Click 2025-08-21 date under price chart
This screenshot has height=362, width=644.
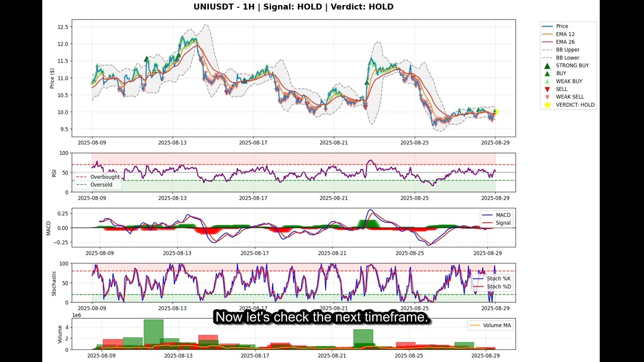coord(334,143)
